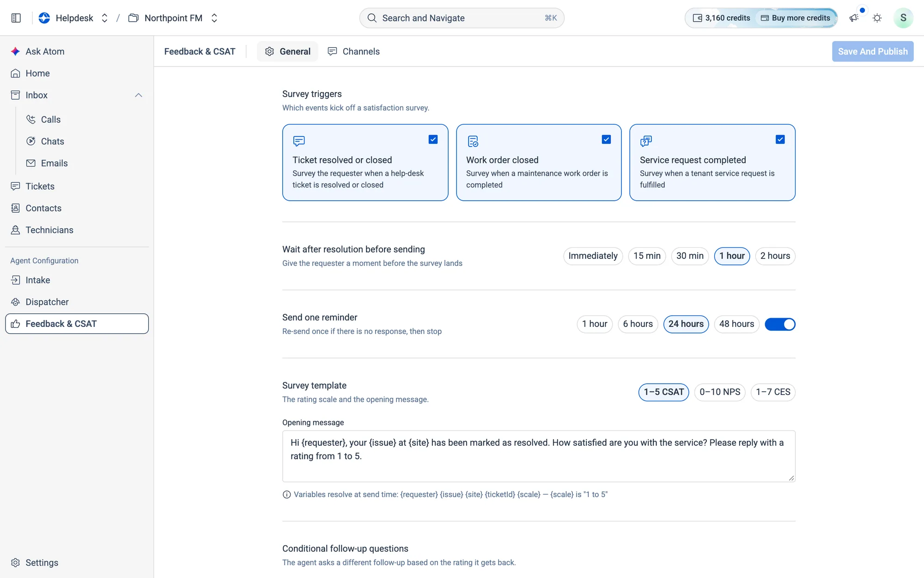Open Contacts in the sidebar

[77, 208]
